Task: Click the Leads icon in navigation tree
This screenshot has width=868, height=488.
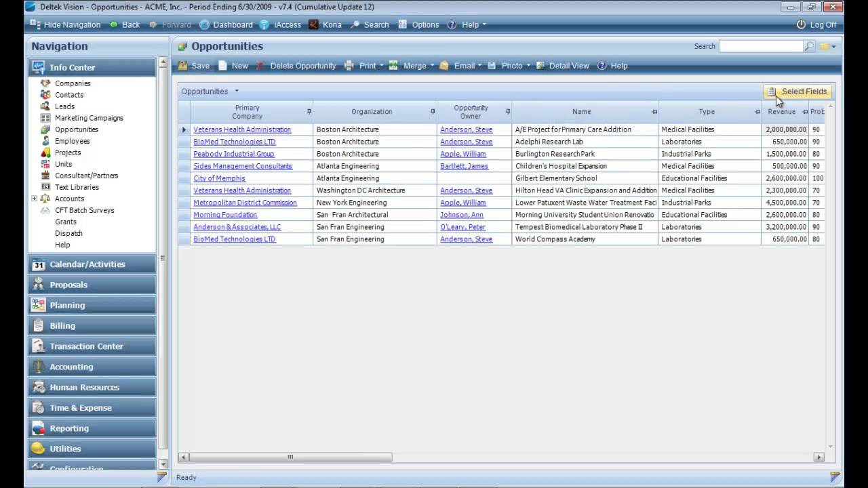Action: point(45,106)
